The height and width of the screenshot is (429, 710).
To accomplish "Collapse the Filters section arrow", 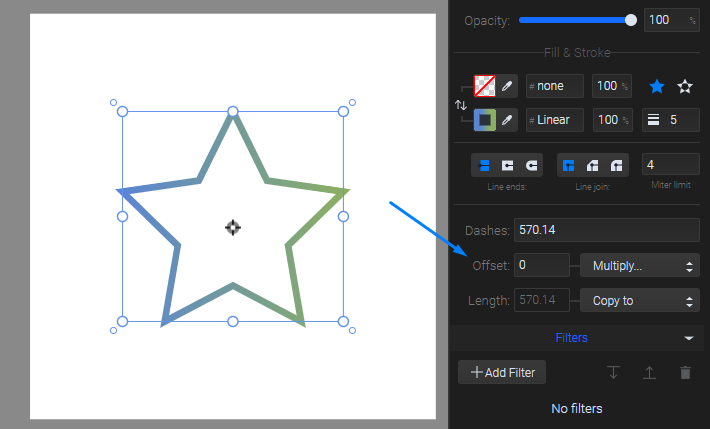I will (x=689, y=338).
